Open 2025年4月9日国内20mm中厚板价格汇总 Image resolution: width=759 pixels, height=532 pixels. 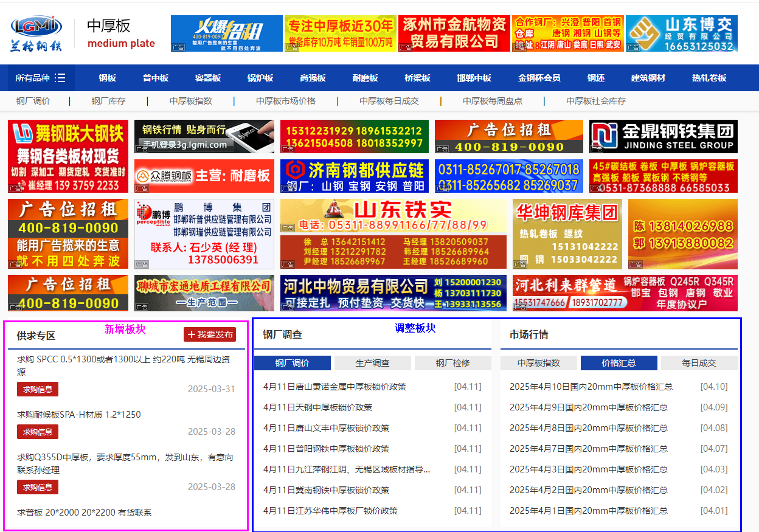click(x=589, y=407)
